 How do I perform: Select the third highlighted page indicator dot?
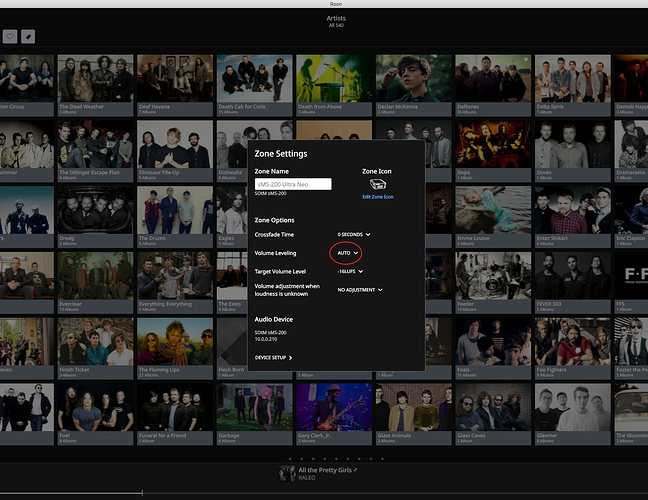[313, 459]
